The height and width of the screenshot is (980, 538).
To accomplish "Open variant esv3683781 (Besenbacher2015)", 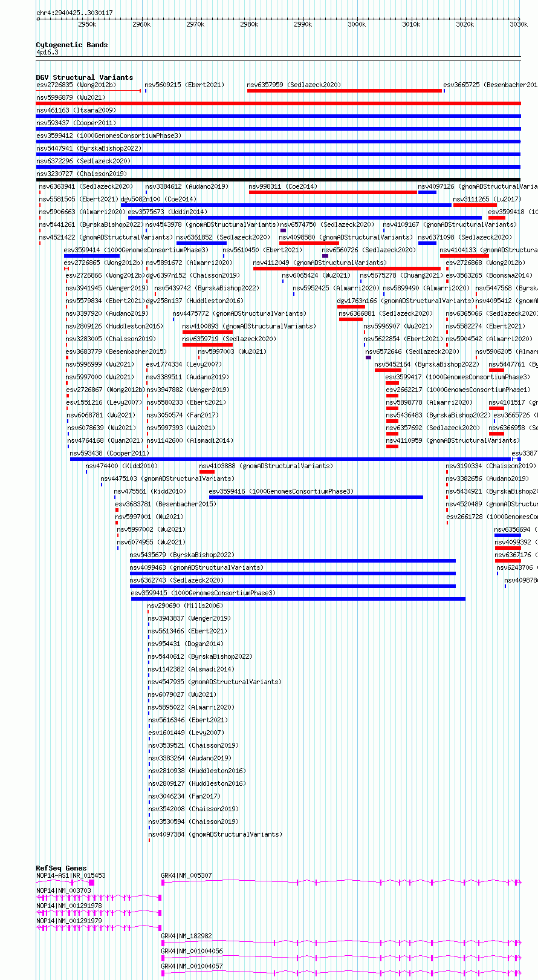I will [x=166, y=505].
